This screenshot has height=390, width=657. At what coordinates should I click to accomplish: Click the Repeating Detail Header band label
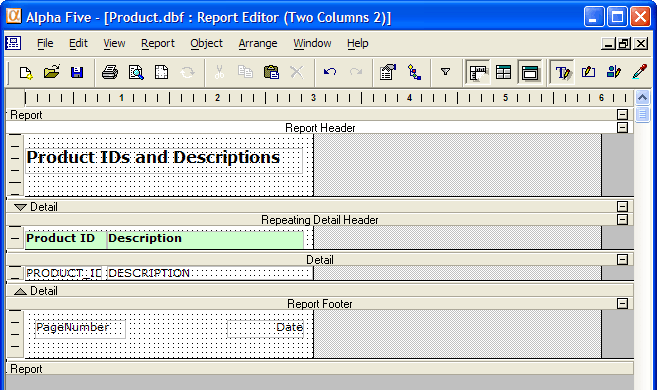(x=320, y=220)
